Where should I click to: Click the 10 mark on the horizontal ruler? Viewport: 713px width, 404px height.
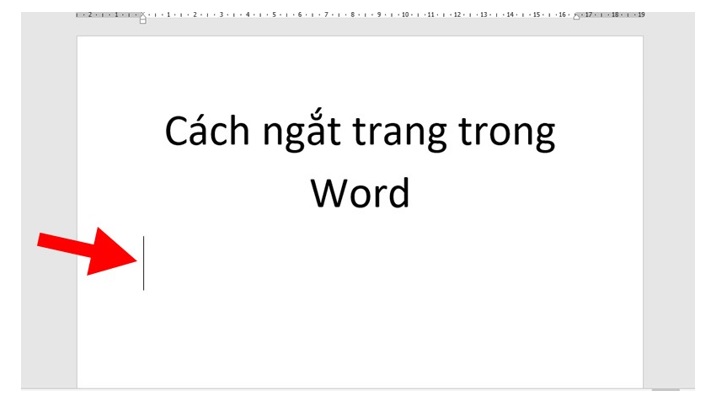pos(405,15)
